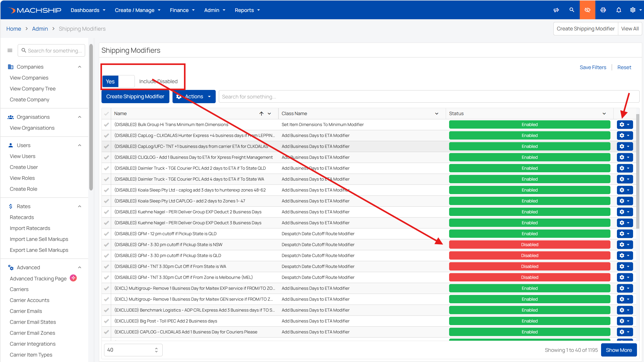Select the Bulk Group Hi Trans row checkbox
The width and height of the screenshot is (644, 362).
point(106,124)
